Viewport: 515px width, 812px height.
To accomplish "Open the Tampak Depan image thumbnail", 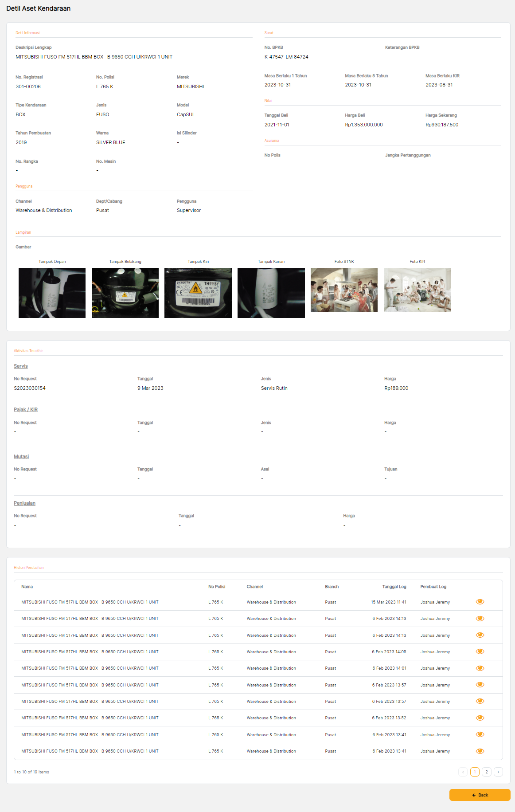I will [52, 293].
